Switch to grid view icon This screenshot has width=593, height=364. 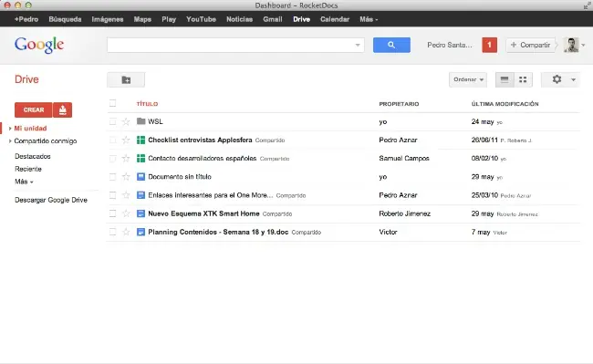(523, 79)
